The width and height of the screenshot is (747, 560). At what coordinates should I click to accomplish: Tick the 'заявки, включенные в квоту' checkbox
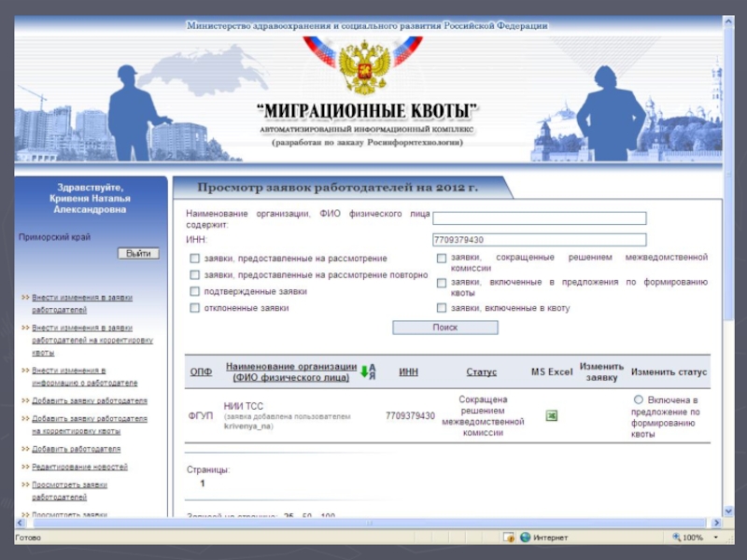(442, 308)
